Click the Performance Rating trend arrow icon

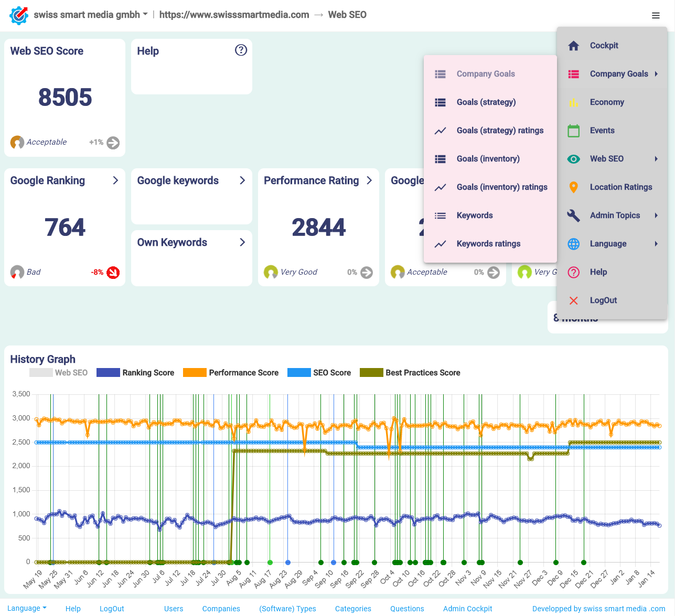(367, 273)
